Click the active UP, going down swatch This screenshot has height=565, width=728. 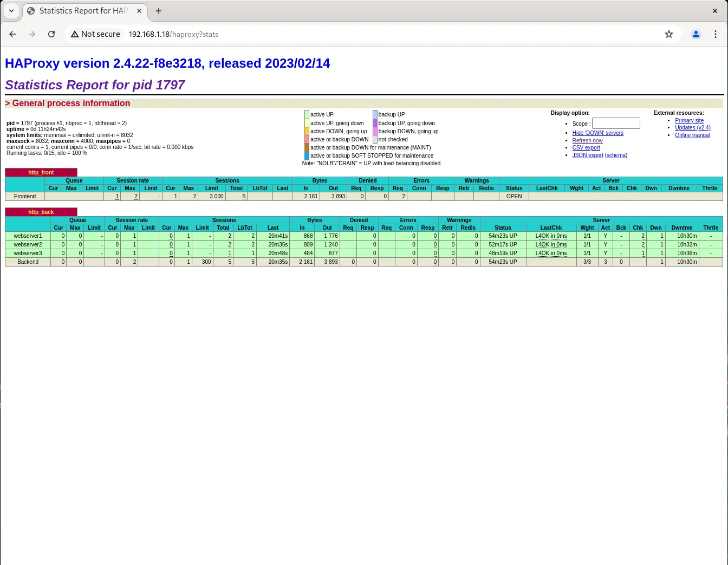[x=307, y=123]
